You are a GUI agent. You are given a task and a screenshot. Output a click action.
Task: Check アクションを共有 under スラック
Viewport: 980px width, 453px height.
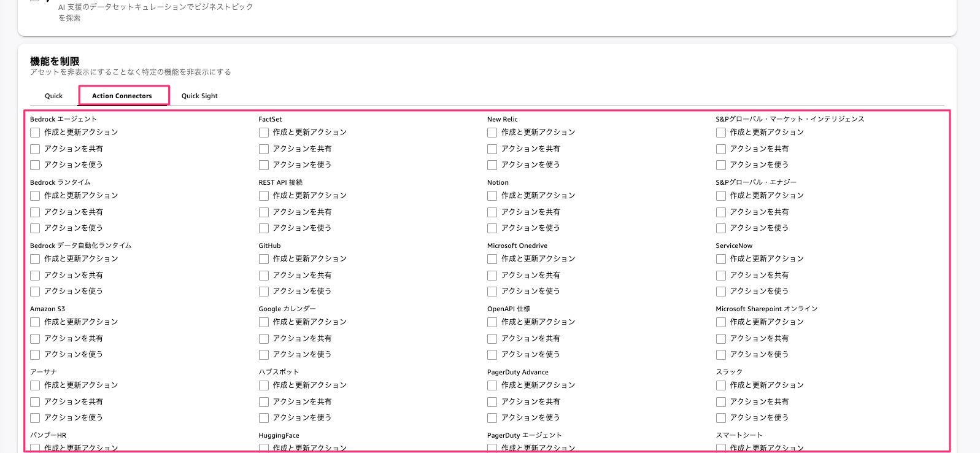[721, 402]
